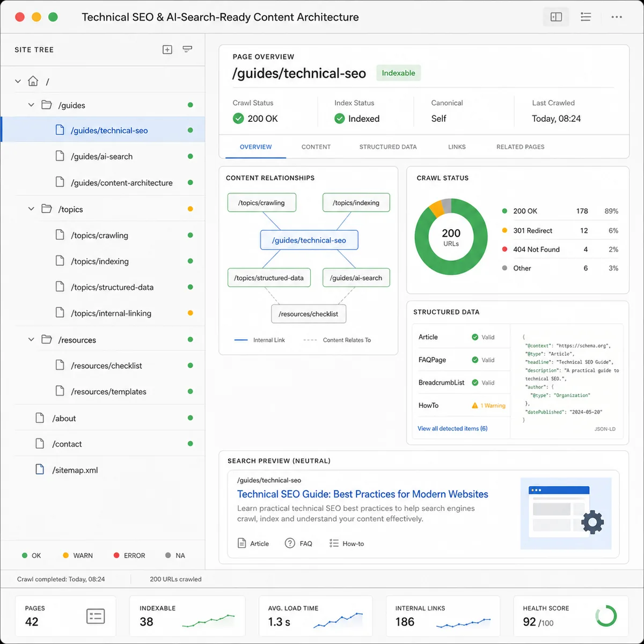Click the Internal Links sparkline chart

[464, 623]
